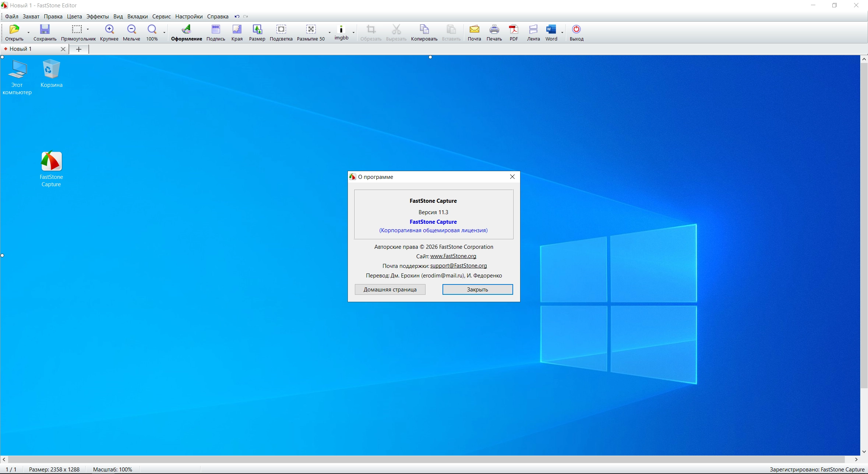Click the vertical scrollbar up arrow
Image resolution: width=868 pixels, height=474 pixels.
864,59
